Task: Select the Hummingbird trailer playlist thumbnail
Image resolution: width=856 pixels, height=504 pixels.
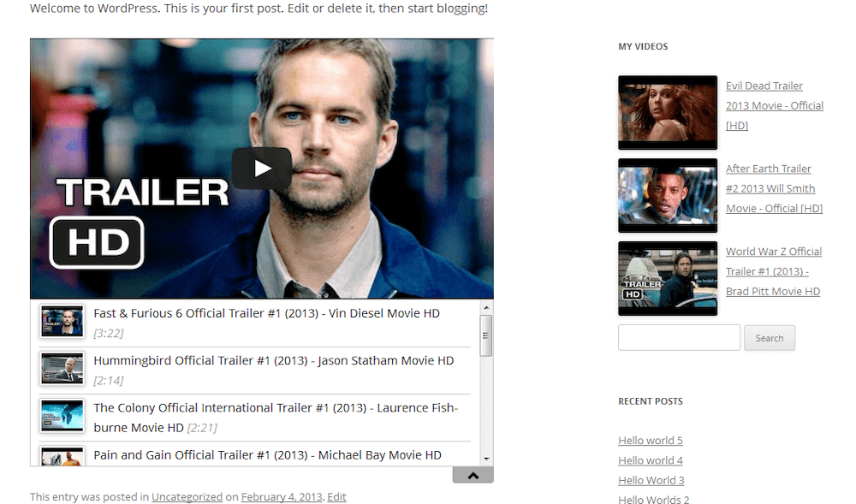Action: (x=62, y=369)
